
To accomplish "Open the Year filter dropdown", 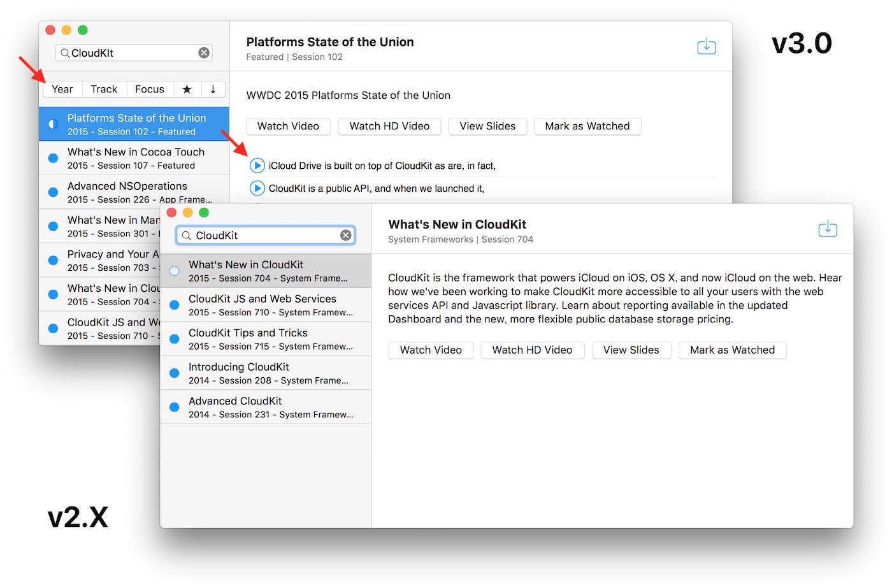I will point(62,89).
